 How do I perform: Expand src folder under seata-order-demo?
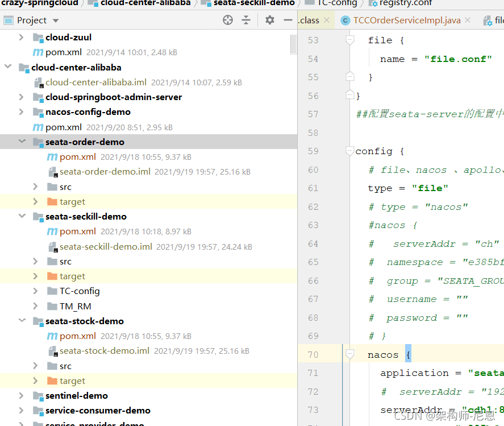click(35, 187)
